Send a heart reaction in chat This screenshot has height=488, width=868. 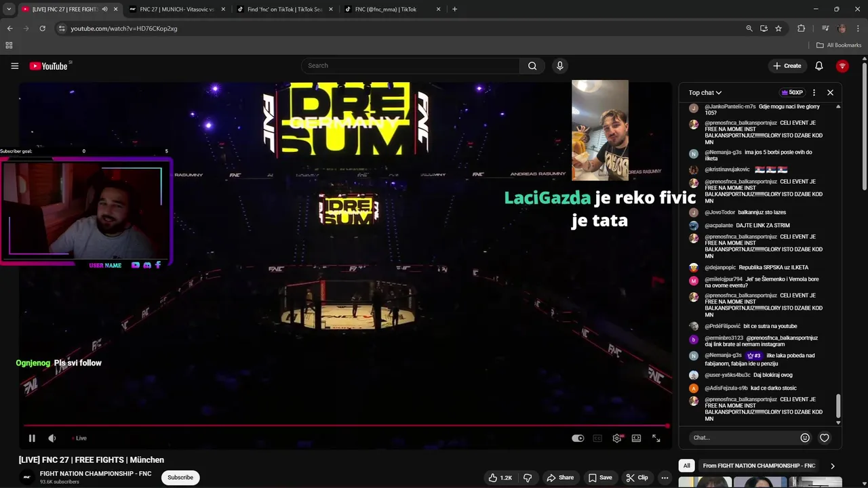[825, 438]
